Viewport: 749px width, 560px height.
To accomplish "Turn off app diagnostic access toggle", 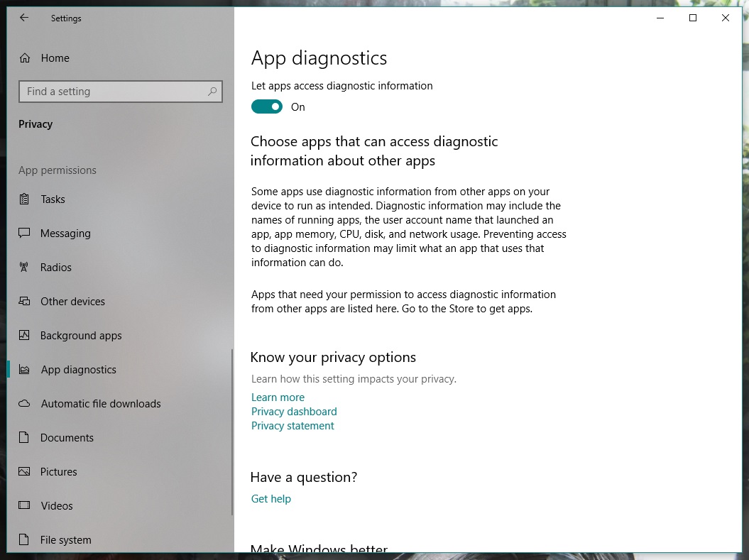I will (x=267, y=107).
